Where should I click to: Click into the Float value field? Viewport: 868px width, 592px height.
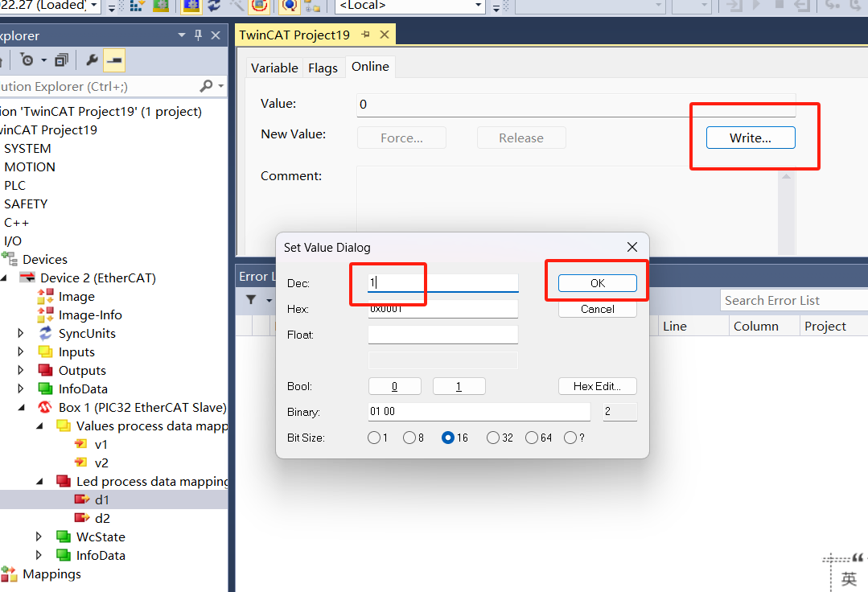[x=443, y=335]
